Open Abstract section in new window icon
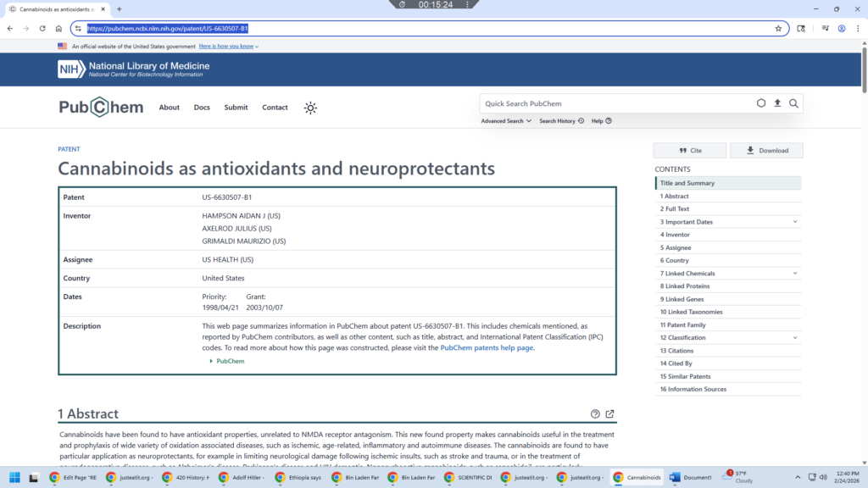868x488 pixels. point(609,414)
